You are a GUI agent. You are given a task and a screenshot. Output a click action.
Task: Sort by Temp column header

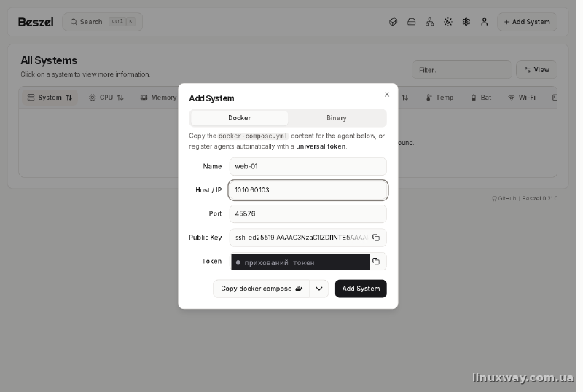(439, 98)
